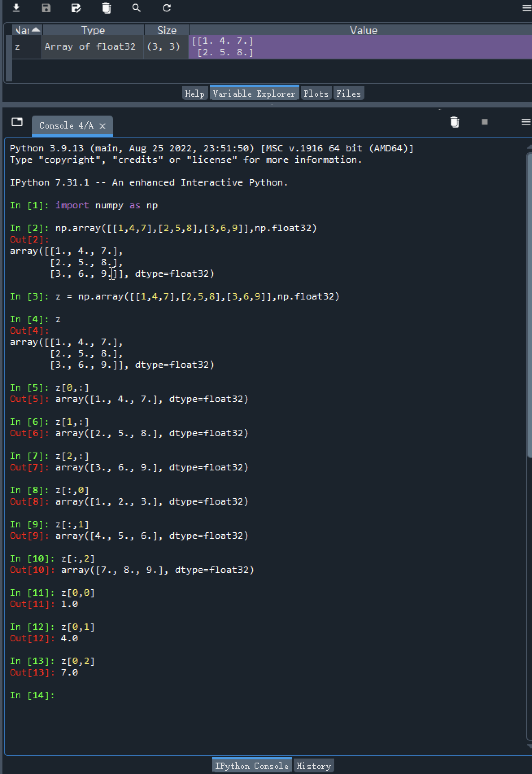The image size is (532, 774).
Task: Click the Out[7] array [3., 6., 9.] line
Action: point(129,467)
